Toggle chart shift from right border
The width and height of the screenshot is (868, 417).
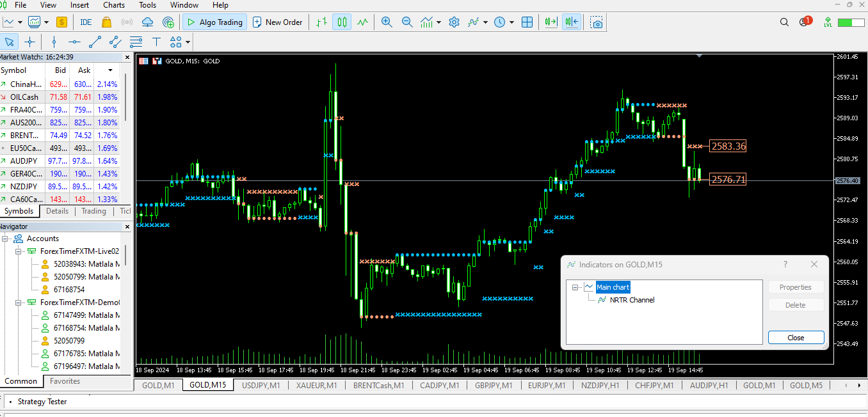coord(572,22)
